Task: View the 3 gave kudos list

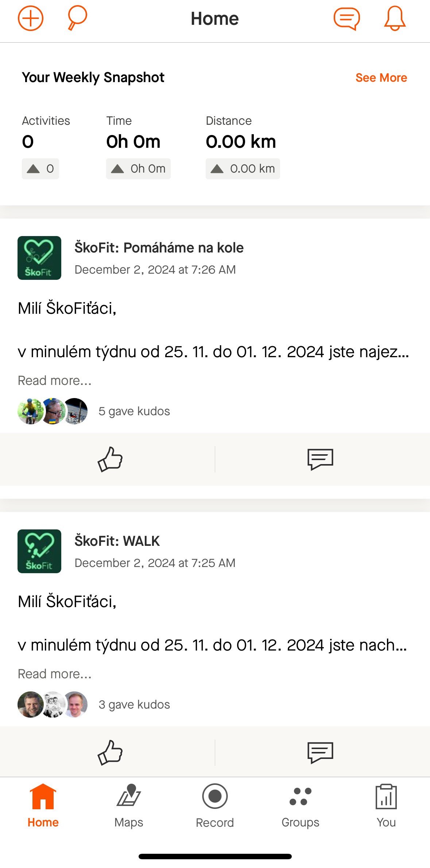Action: click(134, 705)
